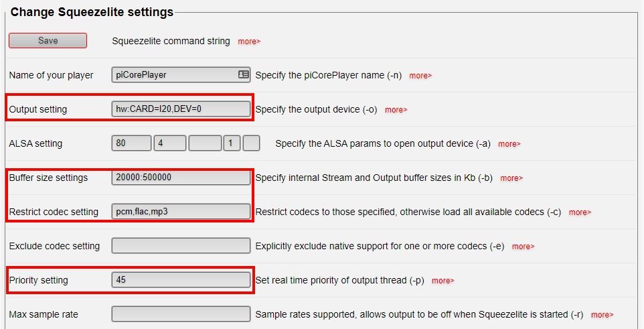The image size is (644, 329).
Task: Open 'more>' for ALSA params (-a)
Action: tap(509, 144)
